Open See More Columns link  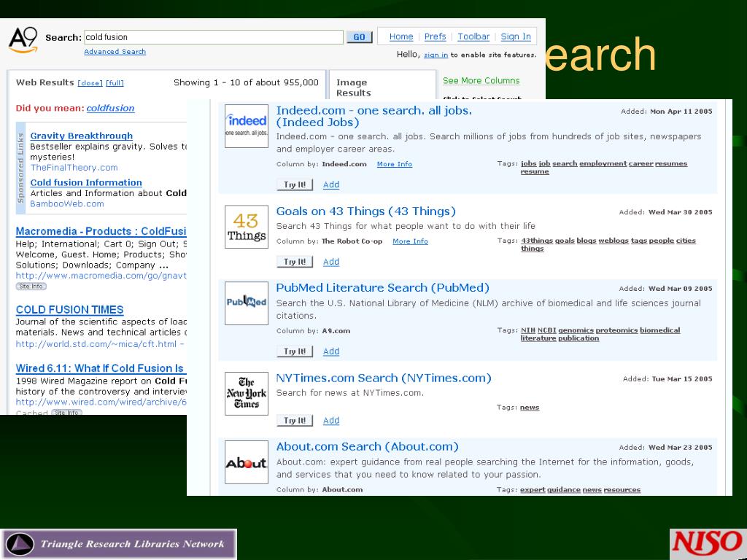tap(481, 80)
